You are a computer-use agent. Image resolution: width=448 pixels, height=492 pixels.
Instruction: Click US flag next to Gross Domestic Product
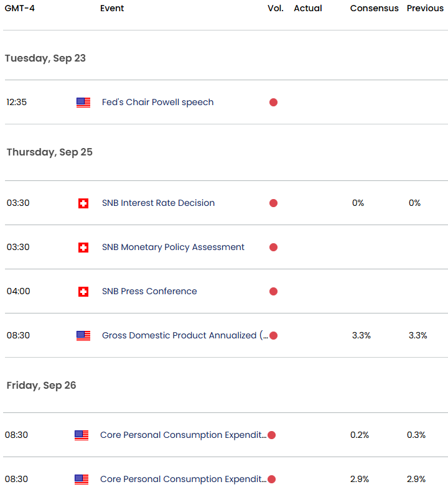[83, 336]
